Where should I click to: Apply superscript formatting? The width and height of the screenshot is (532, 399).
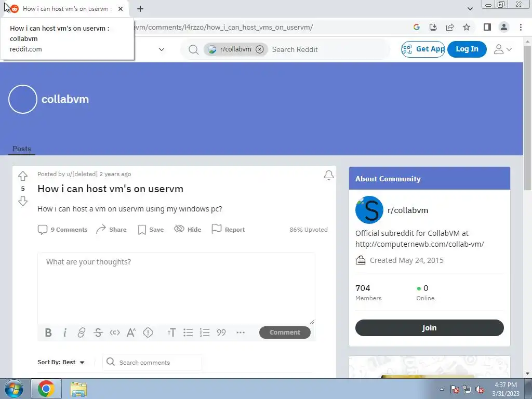tap(131, 332)
